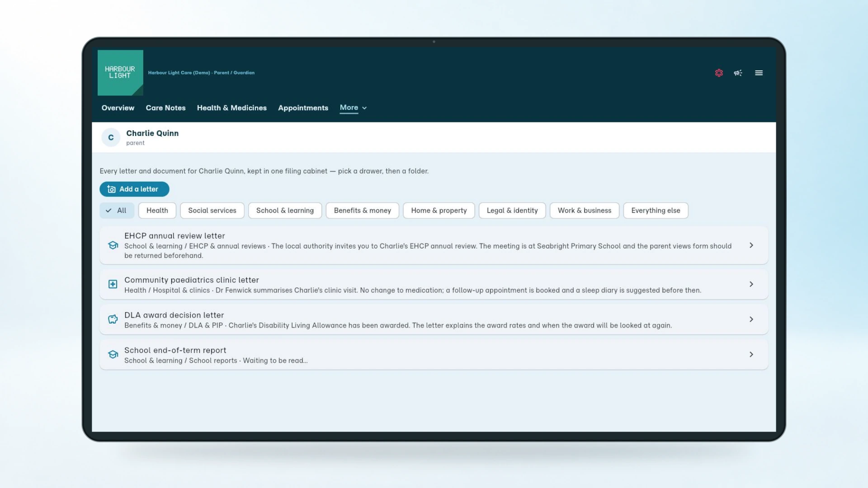Filter letters by Everything else
The image size is (868, 488).
click(x=656, y=211)
